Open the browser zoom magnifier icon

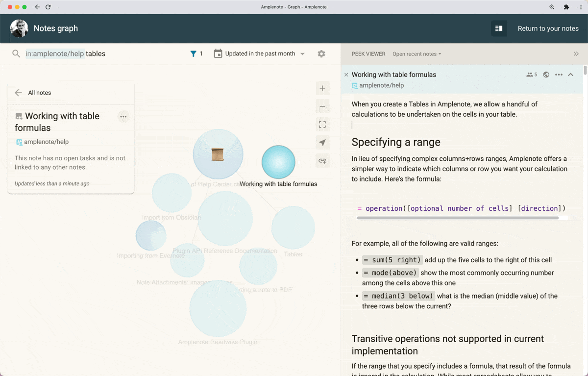552,7
